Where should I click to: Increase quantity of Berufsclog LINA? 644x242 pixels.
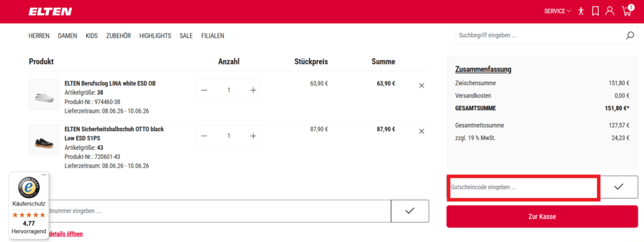coord(253,90)
